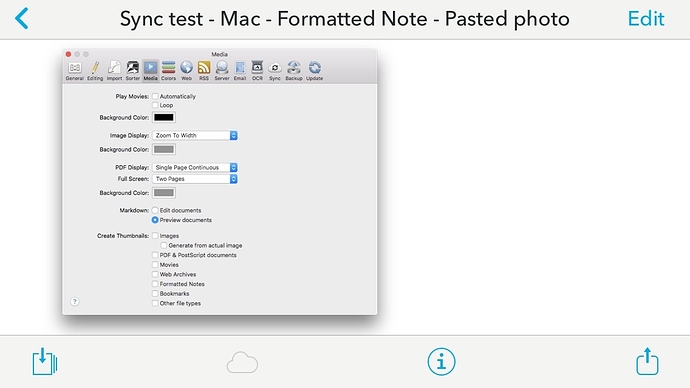The width and height of the screenshot is (690, 388).
Task: Check Generate from actual image
Action: 164,245
